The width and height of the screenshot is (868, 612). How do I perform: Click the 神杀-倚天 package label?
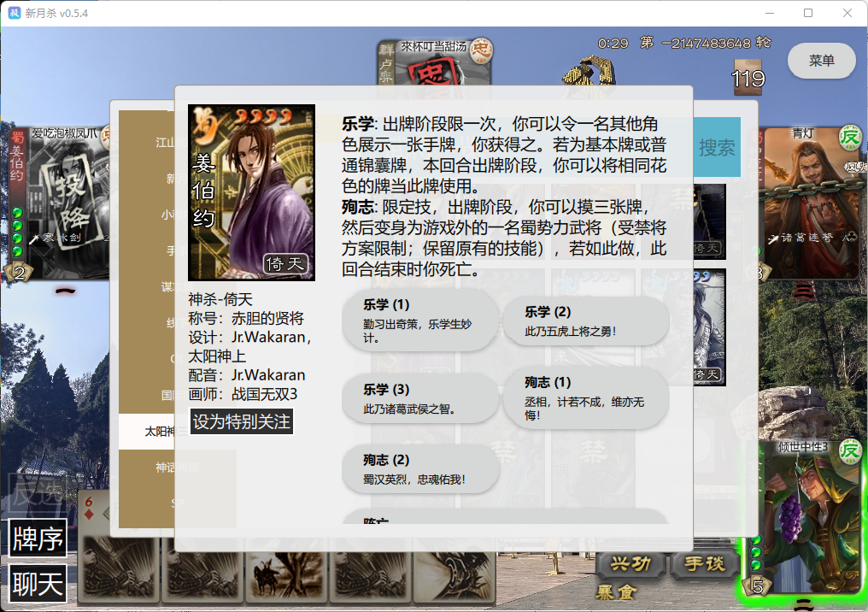click(220, 300)
